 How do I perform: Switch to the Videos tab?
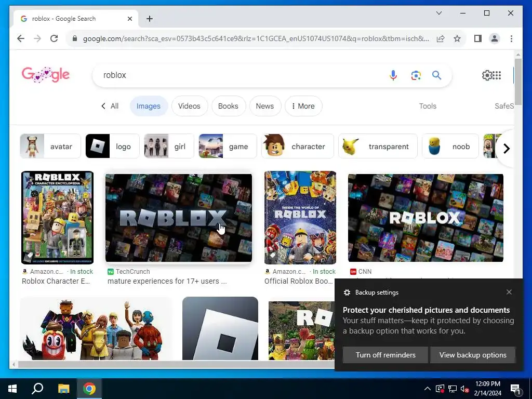[x=189, y=106]
